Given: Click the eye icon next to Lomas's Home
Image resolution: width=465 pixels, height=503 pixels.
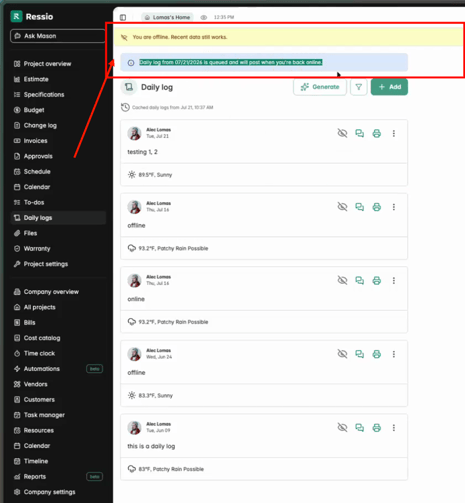Looking at the screenshot, I should pos(204,17).
